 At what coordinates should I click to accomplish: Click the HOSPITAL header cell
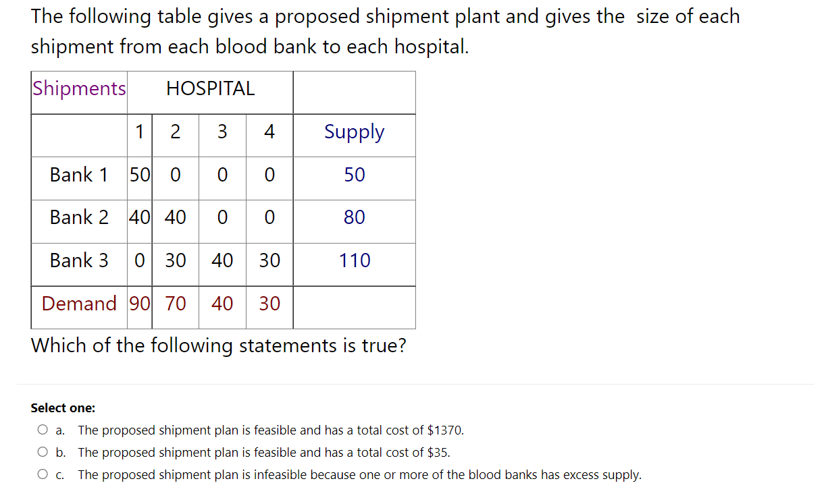pyautogui.click(x=211, y=88)
